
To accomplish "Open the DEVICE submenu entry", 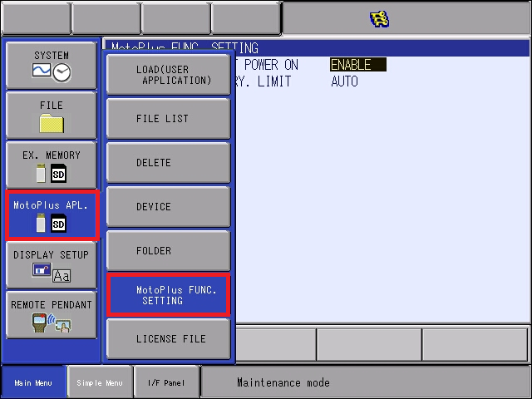I will (169, 207).
